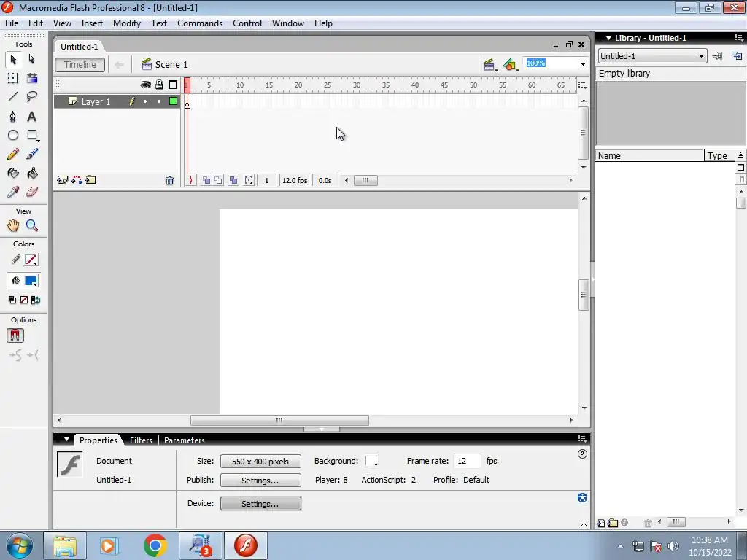
Task: Toggle Snap to Objects magnet option
Action: click(x=15, y=335)
